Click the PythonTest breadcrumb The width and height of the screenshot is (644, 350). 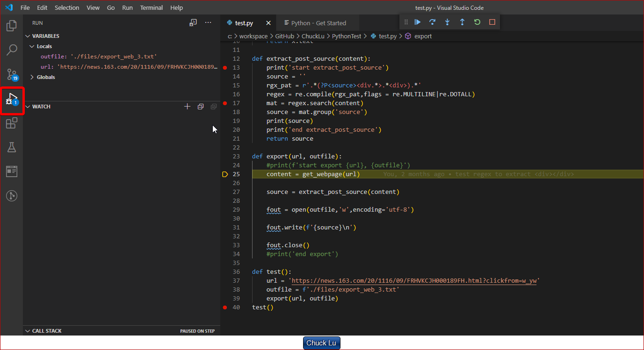point(347,36)
